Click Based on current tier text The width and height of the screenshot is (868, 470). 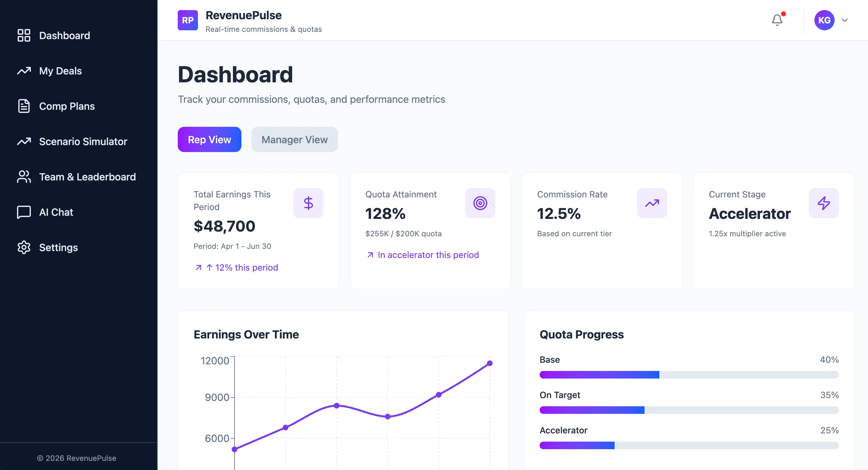click(574, 234)
